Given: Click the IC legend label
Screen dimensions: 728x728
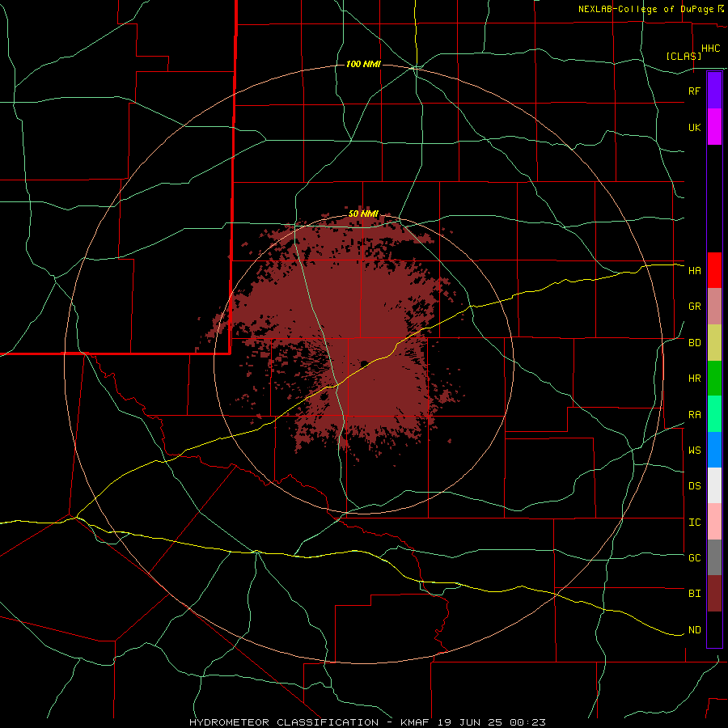Looking at the screenshot, I should point(694,523).
